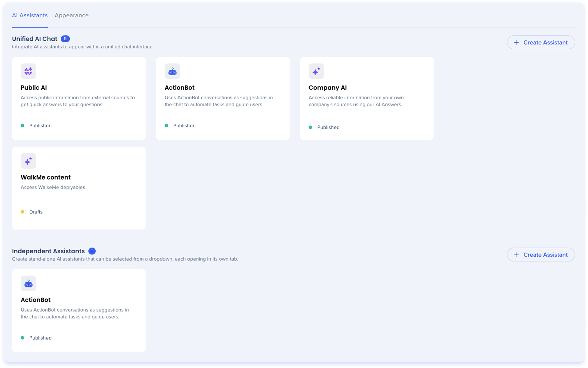588x368 pixels.
Task: Click Create Assistant in Independent Assistants section
Action: 541,255
